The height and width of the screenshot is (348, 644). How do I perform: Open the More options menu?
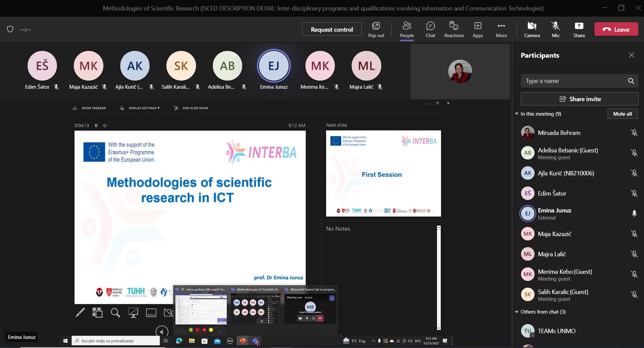pyautogui.click(x=501, y=30)
